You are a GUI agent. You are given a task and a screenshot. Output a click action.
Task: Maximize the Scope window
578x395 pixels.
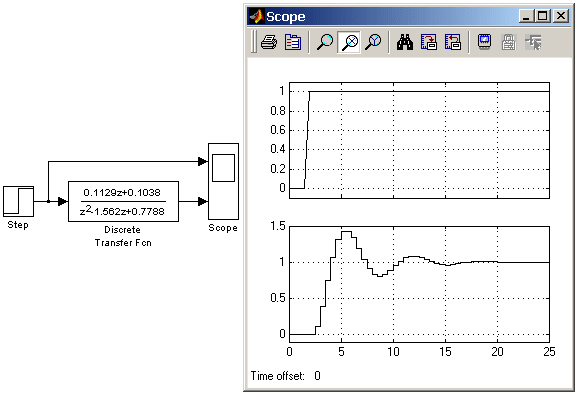tap(543, 16)
